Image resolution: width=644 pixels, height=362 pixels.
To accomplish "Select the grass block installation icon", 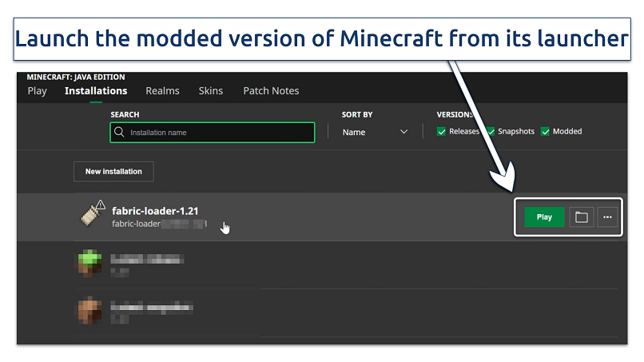I will click(x=89, y=264).
